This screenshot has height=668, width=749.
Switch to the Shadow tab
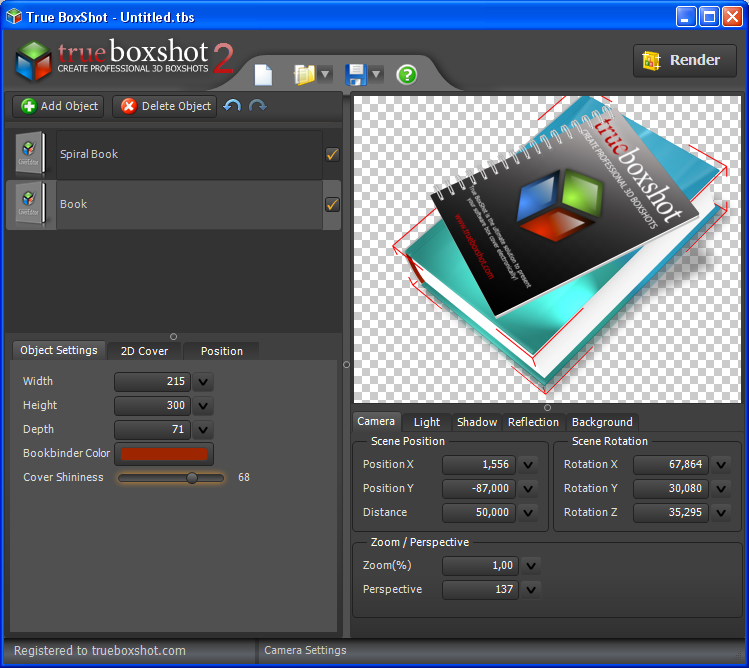coord(476,422)
